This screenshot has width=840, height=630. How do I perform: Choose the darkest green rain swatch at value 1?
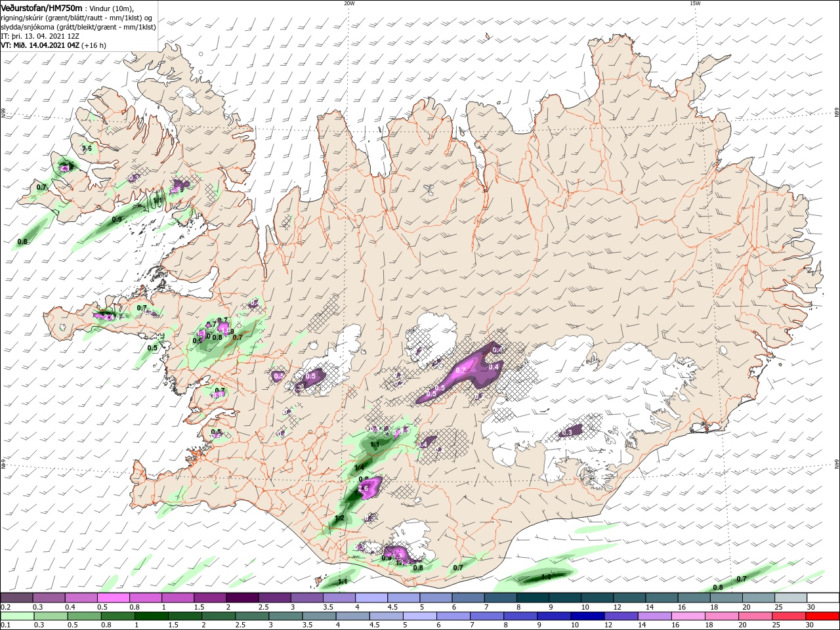coord(151,616)
